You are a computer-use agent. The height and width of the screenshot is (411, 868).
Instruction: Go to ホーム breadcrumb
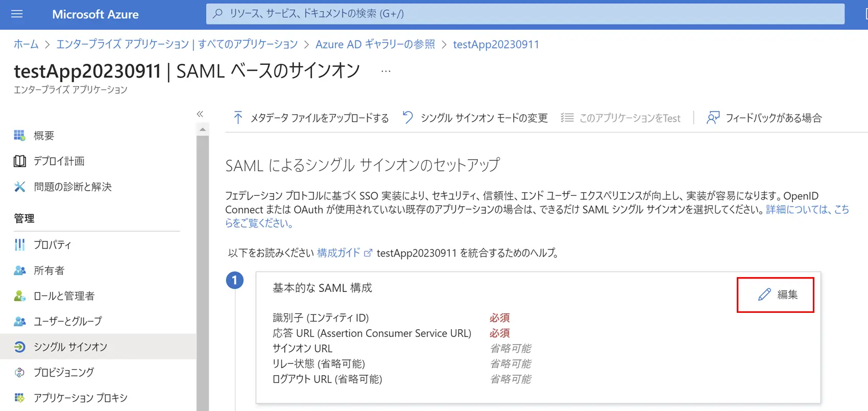[26, 44]
